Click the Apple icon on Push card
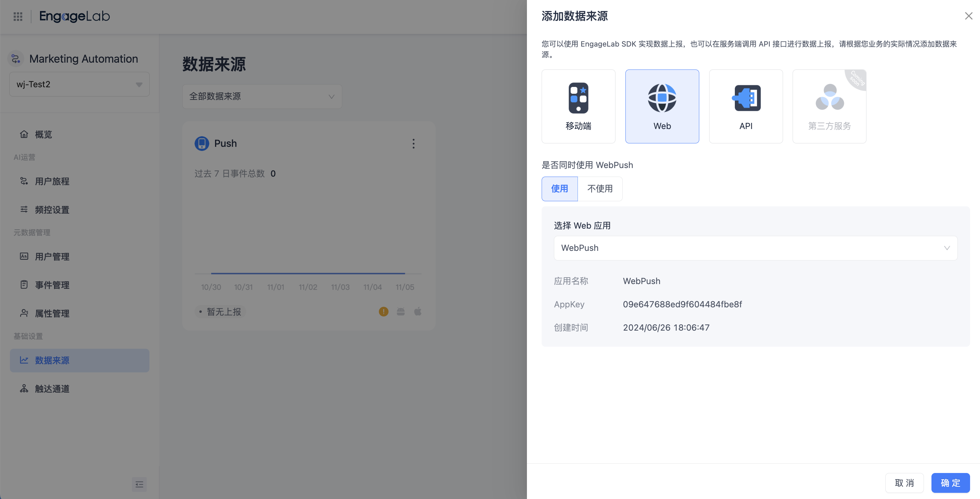 click(x=418, y=311)
